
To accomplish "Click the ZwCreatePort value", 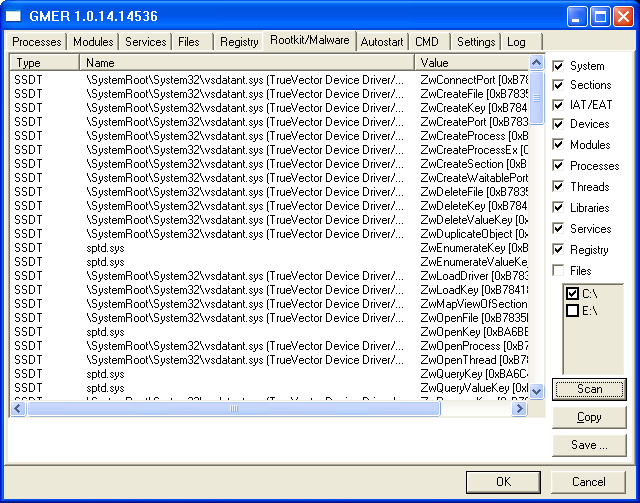I will tap(474, 122).
